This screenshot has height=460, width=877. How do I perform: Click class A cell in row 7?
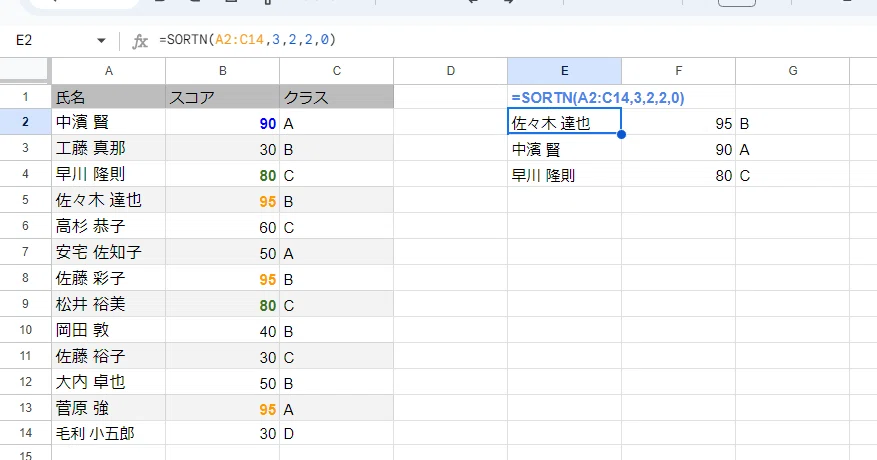337,252
